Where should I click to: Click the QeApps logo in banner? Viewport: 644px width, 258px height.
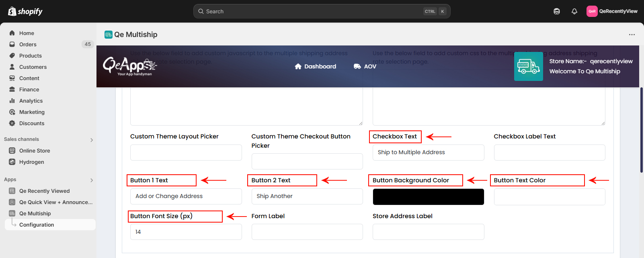pos(129,66)
